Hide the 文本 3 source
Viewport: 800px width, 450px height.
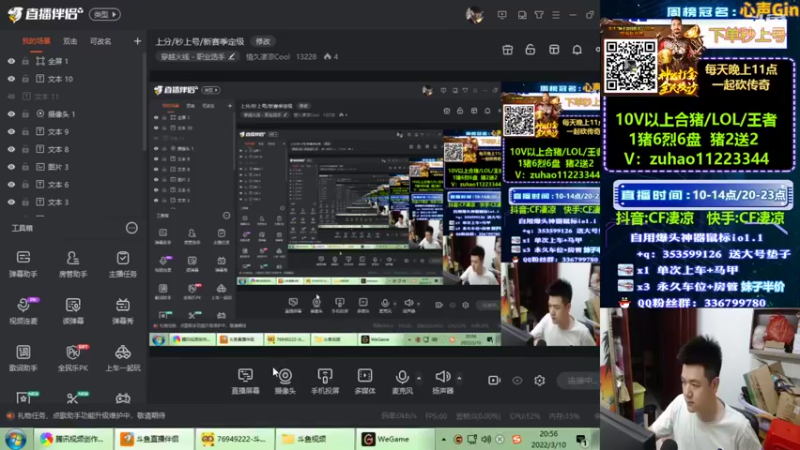click(11, 202)
